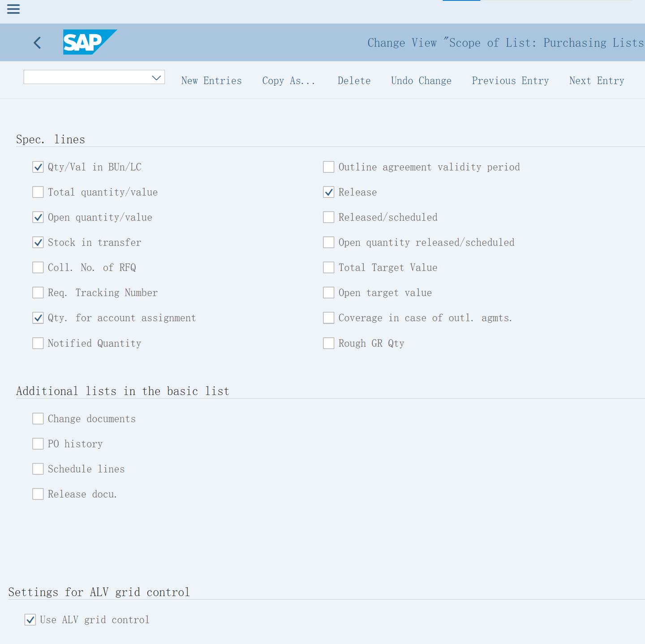The image size is (645, 644).
Task: Check Change documents under additional lists
Action: 38,418
